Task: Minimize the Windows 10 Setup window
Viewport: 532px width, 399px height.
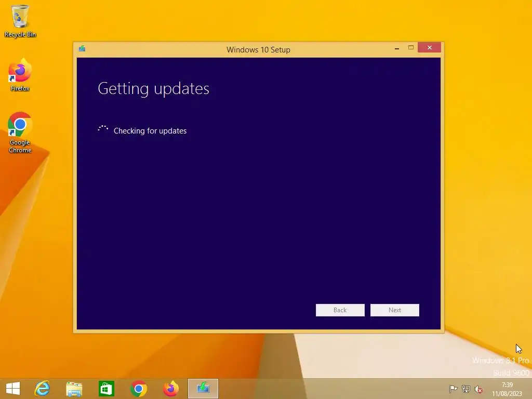Action: click(x=396, y=48)
